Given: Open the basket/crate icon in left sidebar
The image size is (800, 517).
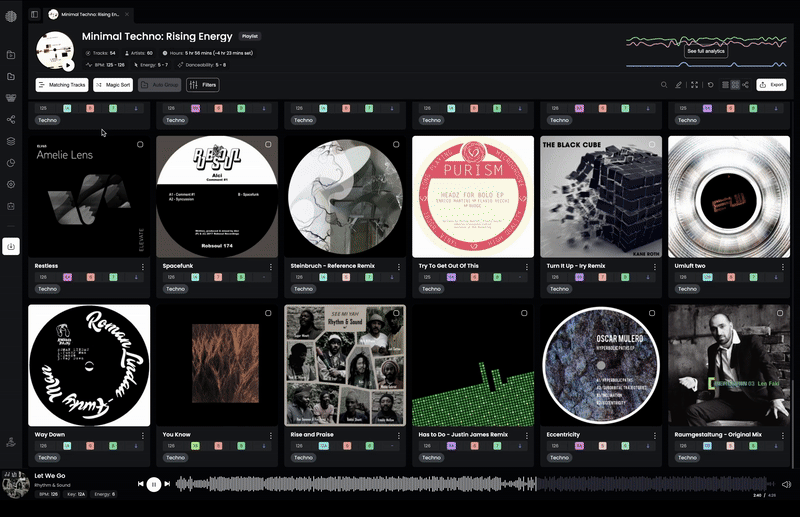Looking at the screenshot, I should 11,98.
